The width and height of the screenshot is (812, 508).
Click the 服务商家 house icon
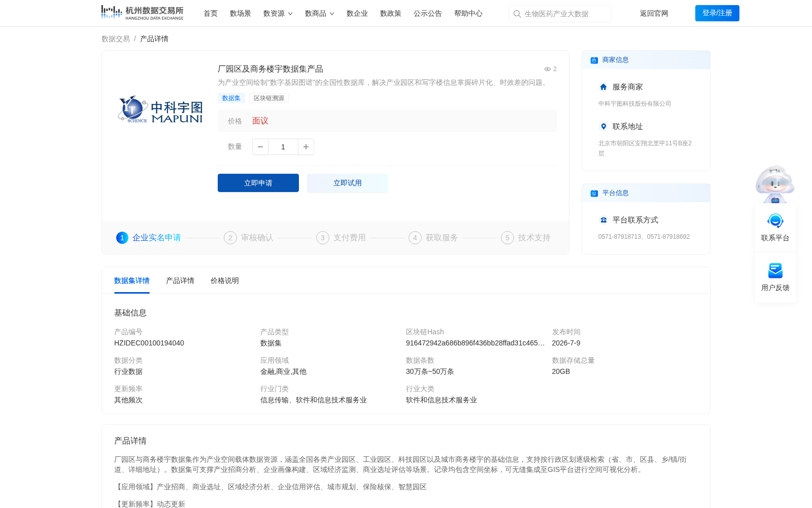tap(603, 87)
